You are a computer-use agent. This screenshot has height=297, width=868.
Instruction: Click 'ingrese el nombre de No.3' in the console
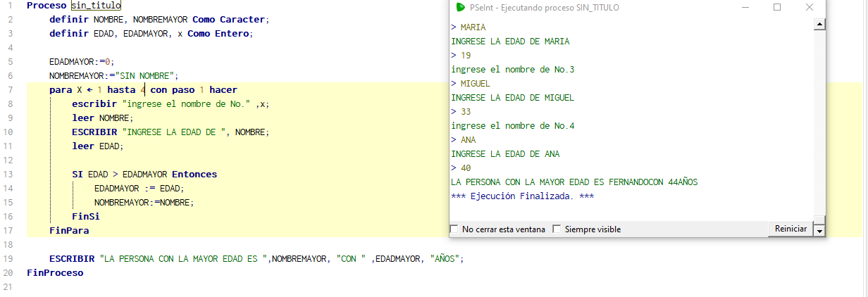tap(512, 69)
